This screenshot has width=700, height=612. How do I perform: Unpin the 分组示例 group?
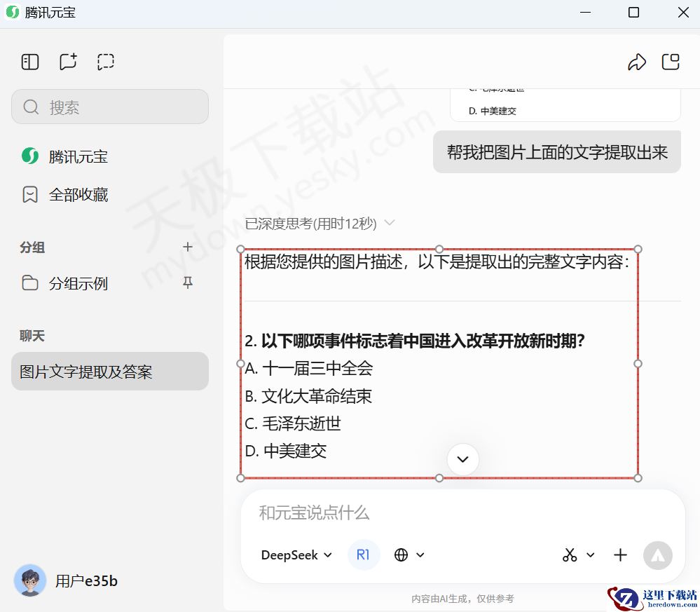[187, 283]
